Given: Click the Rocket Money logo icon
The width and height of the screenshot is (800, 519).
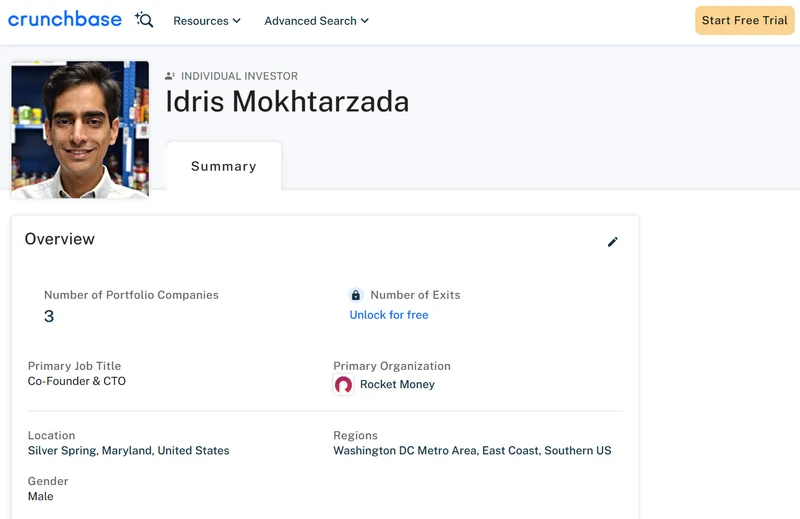Looking at the screenshot, I should [343, 384].
